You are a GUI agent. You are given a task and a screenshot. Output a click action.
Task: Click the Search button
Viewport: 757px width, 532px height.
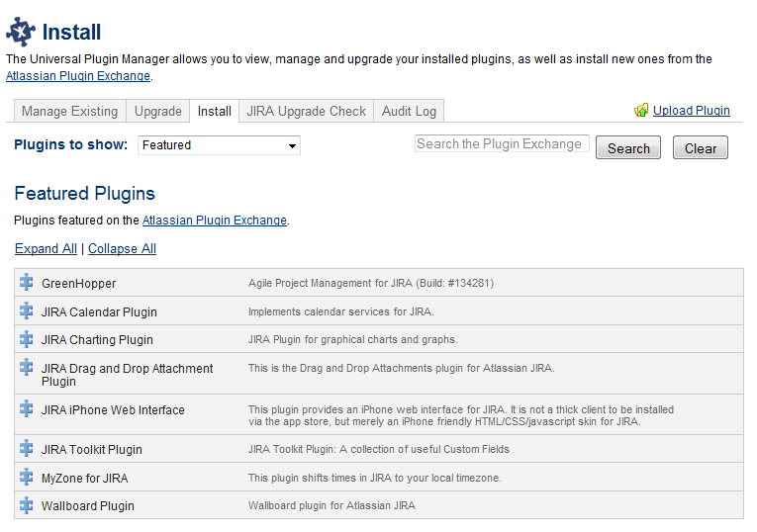pyautogui.click(x=628, y=148)
